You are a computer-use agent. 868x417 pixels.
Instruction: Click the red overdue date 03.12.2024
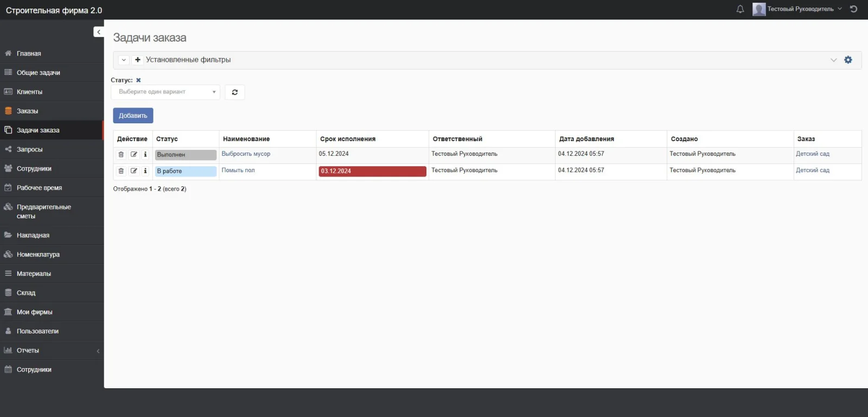pos(372,172)
